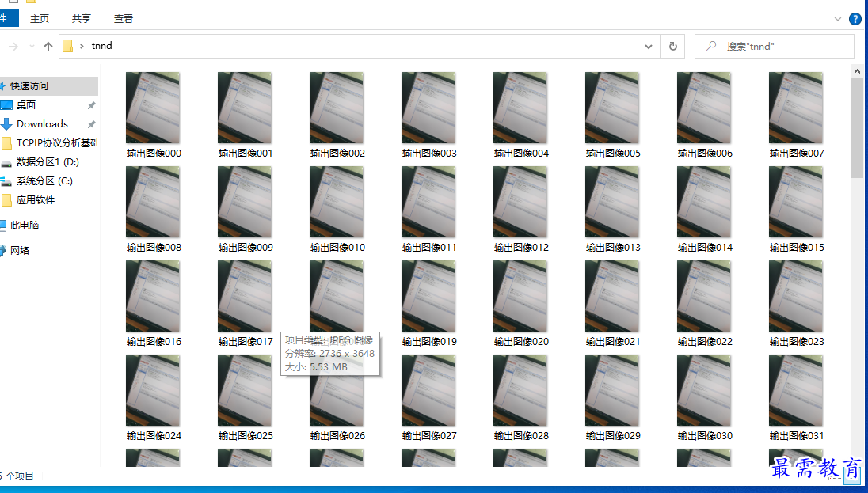Refresh the tnnd folder view
Screen dimensions: 868x493
pyautogui.click(x=672, y=47)
